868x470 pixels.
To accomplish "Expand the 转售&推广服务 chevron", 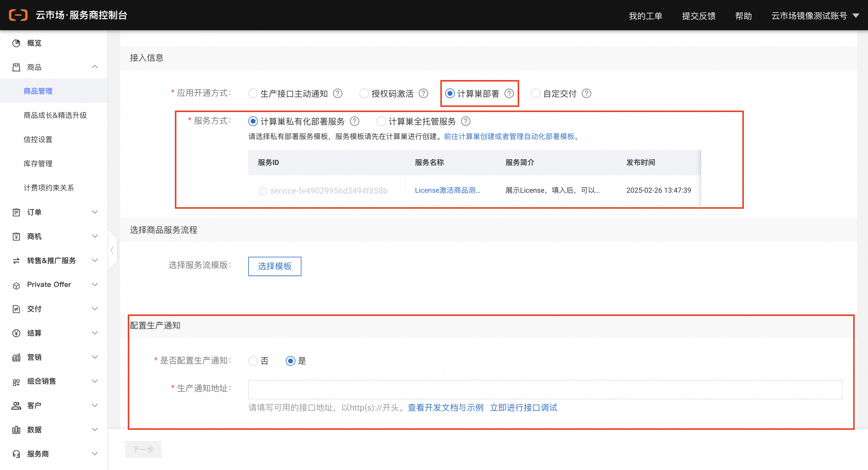I will point(95,260).
